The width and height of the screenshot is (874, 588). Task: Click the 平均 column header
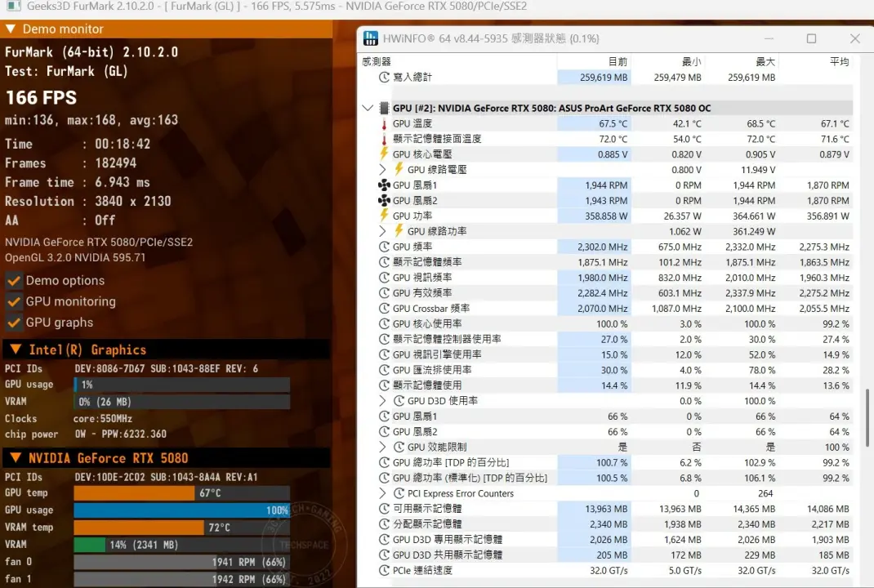coord(839,61)
